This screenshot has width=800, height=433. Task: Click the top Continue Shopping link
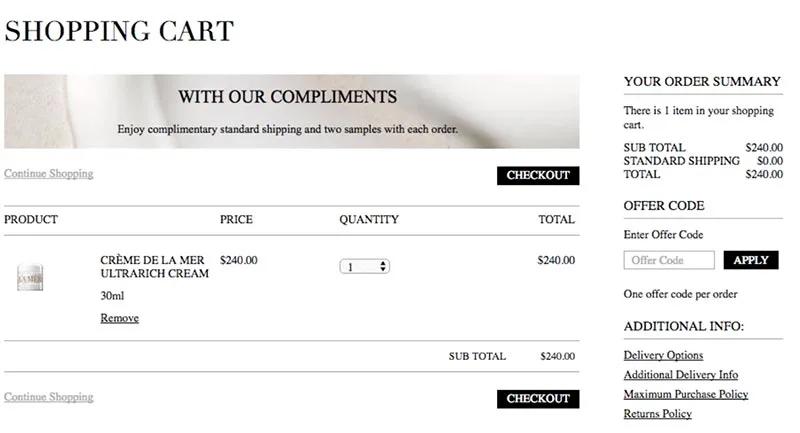(49, 173)
